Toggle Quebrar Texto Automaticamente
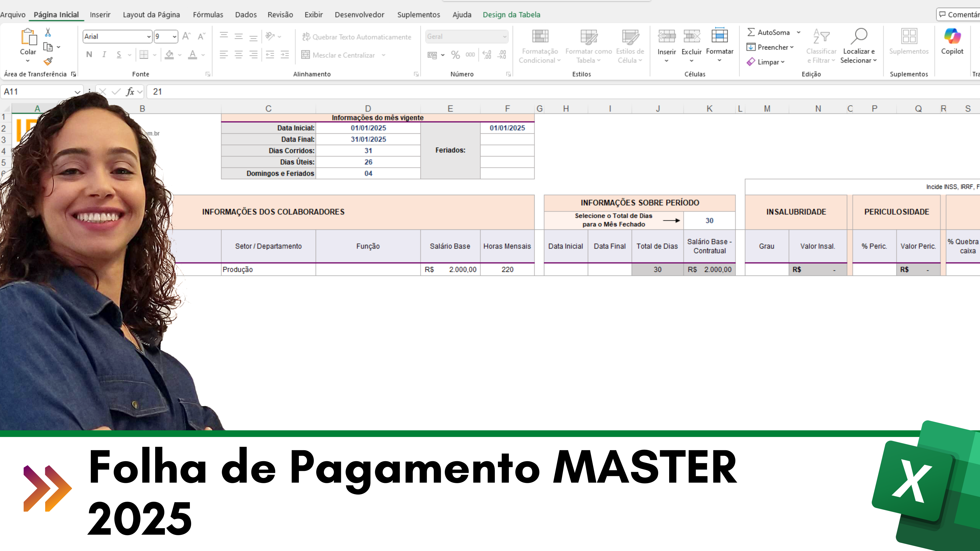This screenshot has width=980, height=551. 357,37
